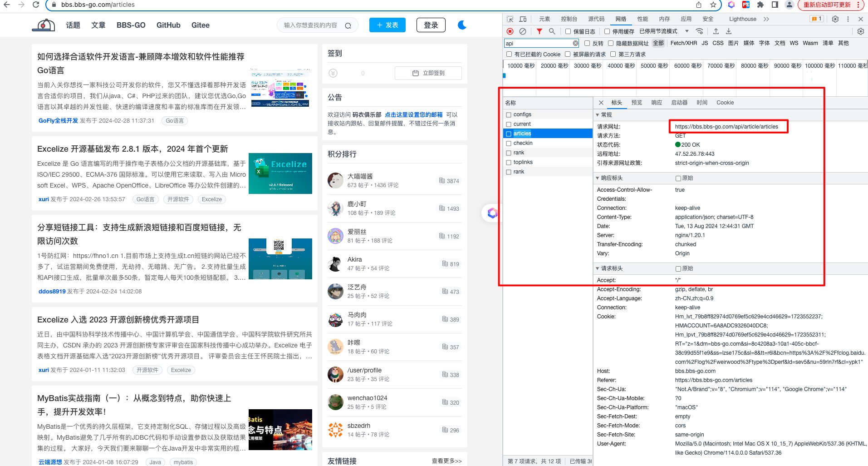Image resolution: width=868 pixels, height=466 pixels.
Task: Open network search magnifier icon
Action: click(x=552, y=31)
